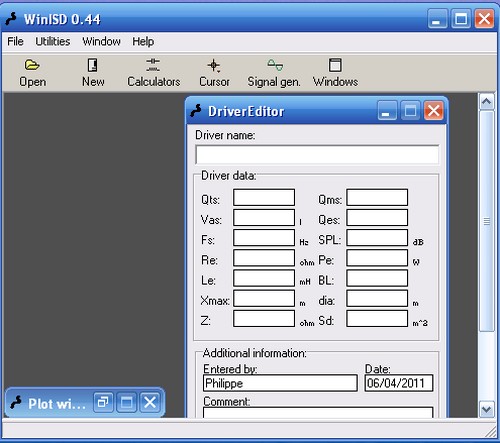Click the Fs input field

264,238
